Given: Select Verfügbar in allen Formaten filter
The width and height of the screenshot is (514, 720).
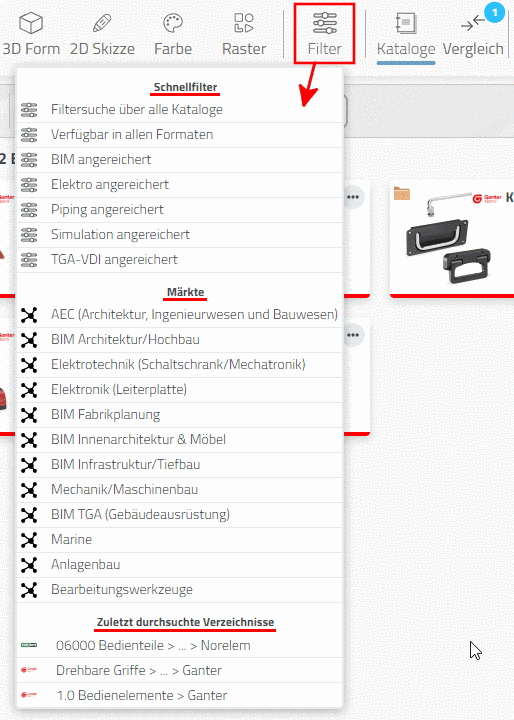Looking at the screenshot, I should coord(180,135).
